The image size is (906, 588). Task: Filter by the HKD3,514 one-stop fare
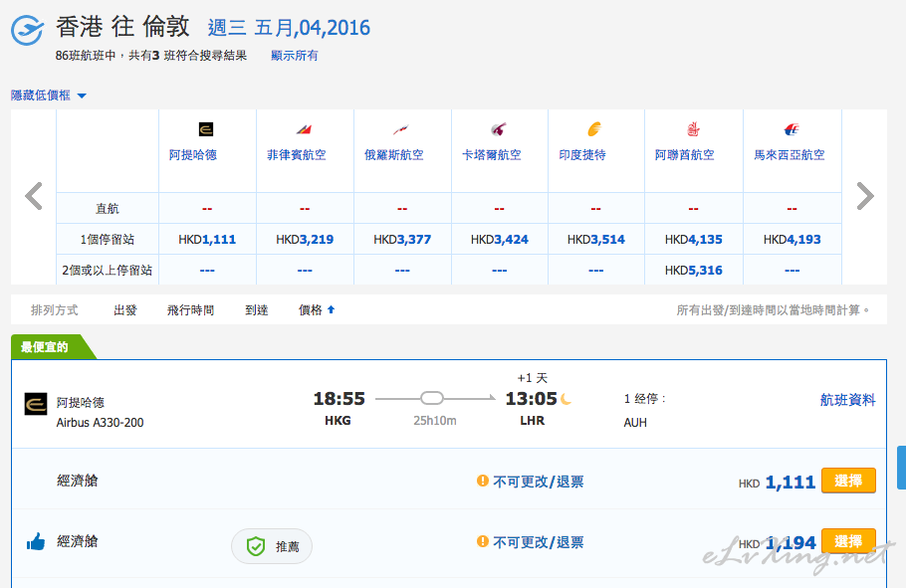click(595, 239)
